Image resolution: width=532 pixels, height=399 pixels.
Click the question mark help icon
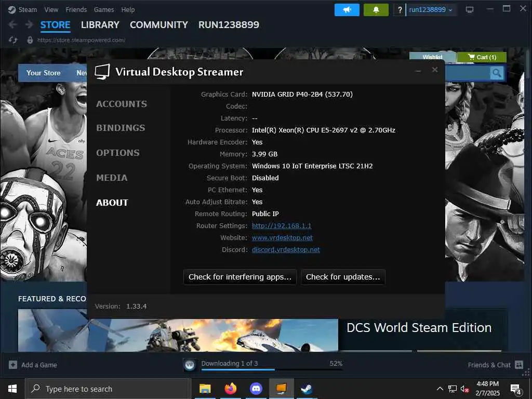(x=400, y=10)
